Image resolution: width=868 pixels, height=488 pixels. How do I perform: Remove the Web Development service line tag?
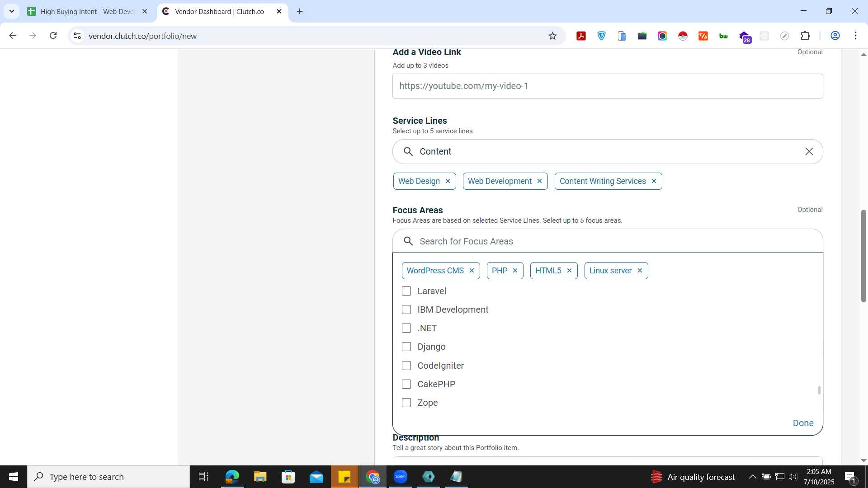tap(539, 181)
